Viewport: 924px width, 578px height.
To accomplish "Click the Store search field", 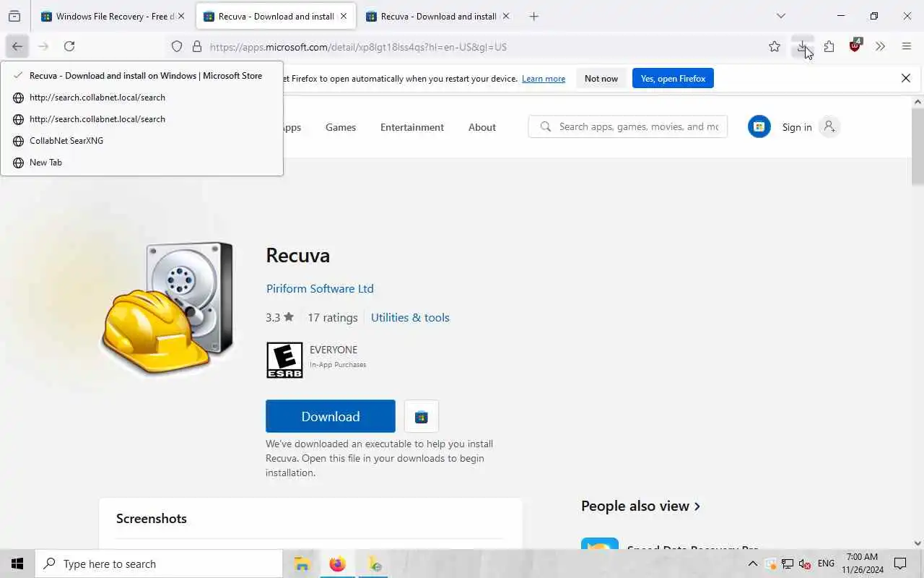I will point(627,126).
